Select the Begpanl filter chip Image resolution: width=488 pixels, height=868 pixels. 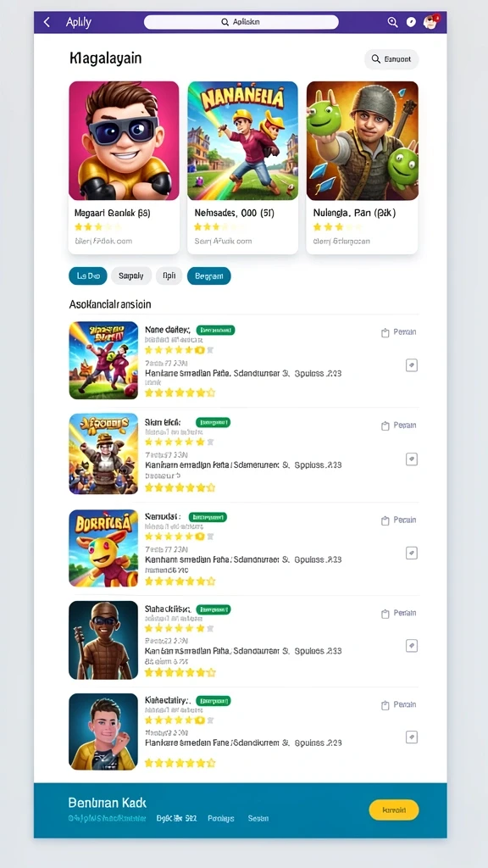click(x=209, y=275)
